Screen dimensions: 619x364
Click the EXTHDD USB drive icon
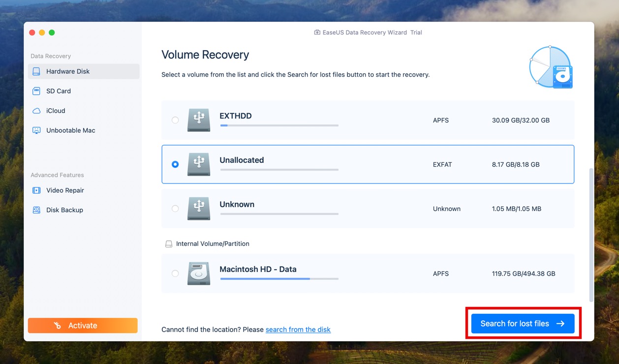click(199, 120)
